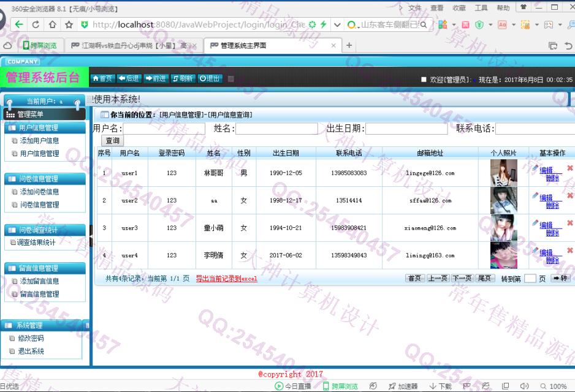Open user1's photo thumbnail
Image resolution: width=575 pixels, height=392 pixels.
[503, 173]
